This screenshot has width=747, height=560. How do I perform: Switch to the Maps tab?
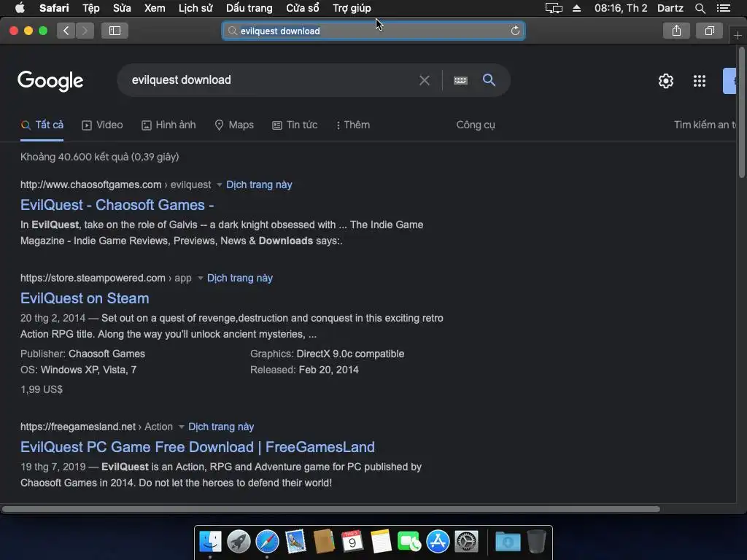(234, 125)
